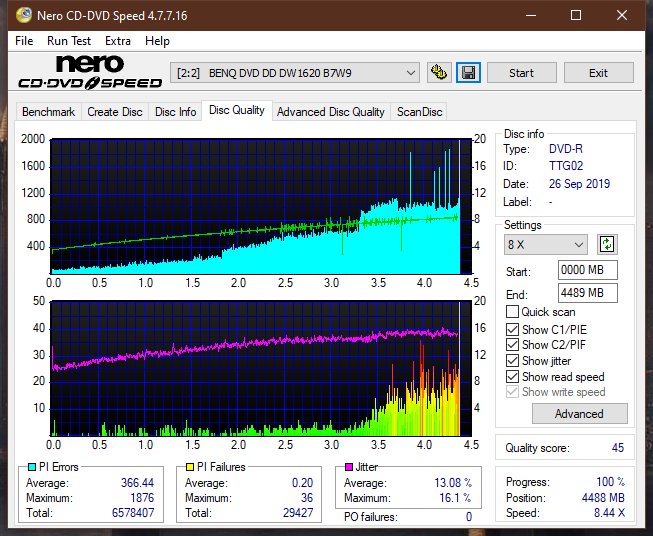
Task: Click the PI Errors average 366.44
Action: (137, 483)
